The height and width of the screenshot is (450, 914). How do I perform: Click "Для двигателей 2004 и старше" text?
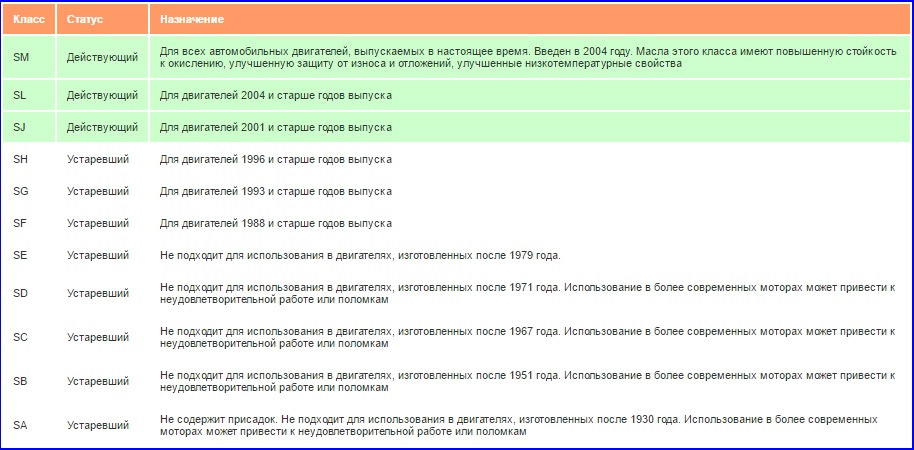point(276,96)
